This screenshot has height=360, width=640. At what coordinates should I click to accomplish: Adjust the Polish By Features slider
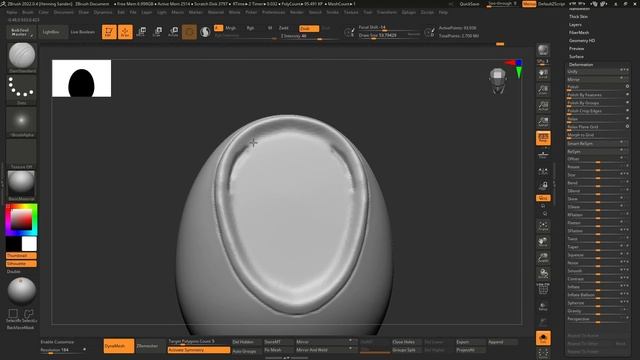coord(598,95)
